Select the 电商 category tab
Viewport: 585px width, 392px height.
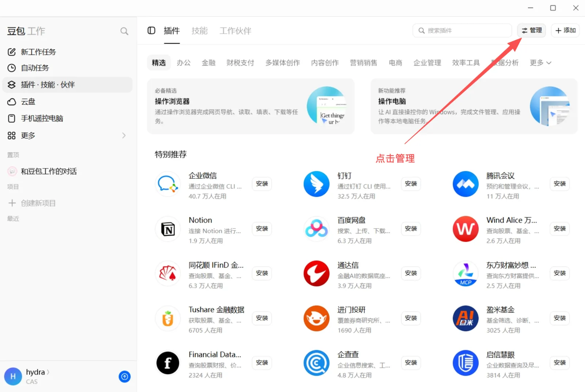pyautogui.click(x=395, y=63)
